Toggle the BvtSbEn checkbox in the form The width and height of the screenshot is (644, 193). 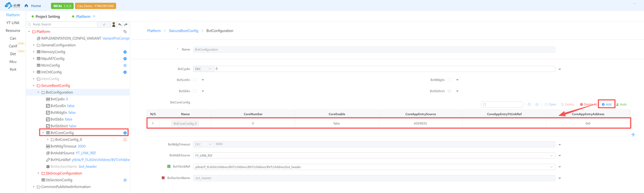click(195, 91)
